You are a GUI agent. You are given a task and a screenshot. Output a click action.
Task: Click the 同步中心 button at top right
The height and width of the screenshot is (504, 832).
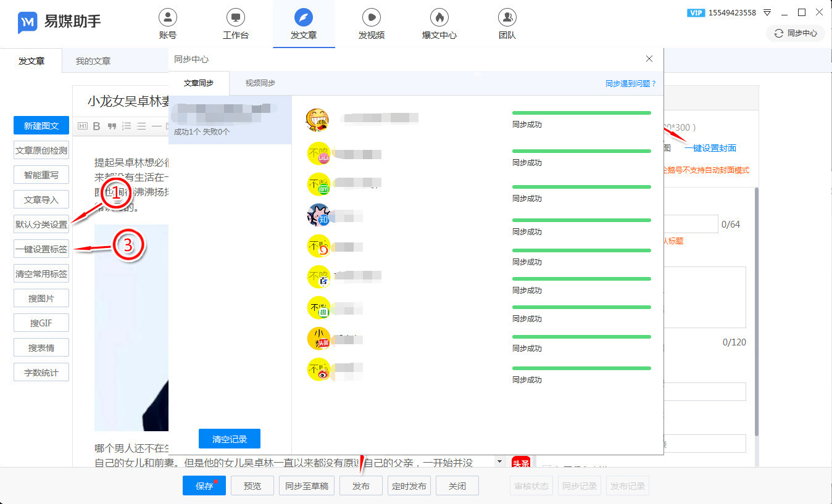(x=796, y=33)
